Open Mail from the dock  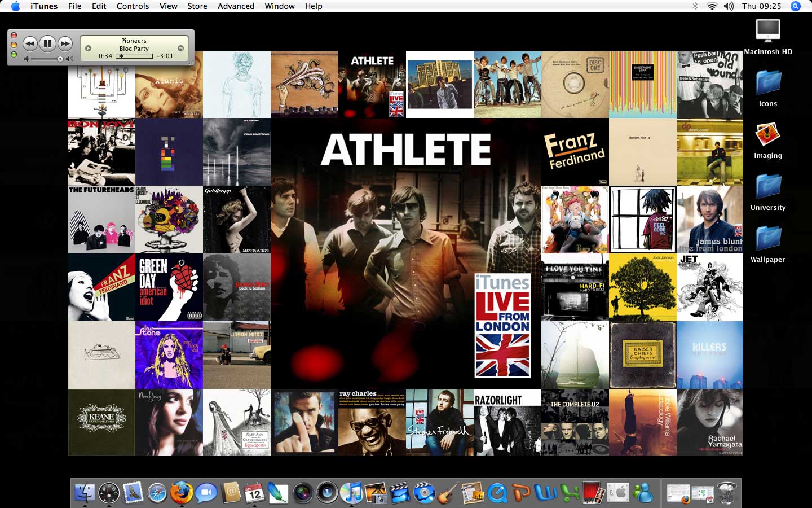click(133, 493)
